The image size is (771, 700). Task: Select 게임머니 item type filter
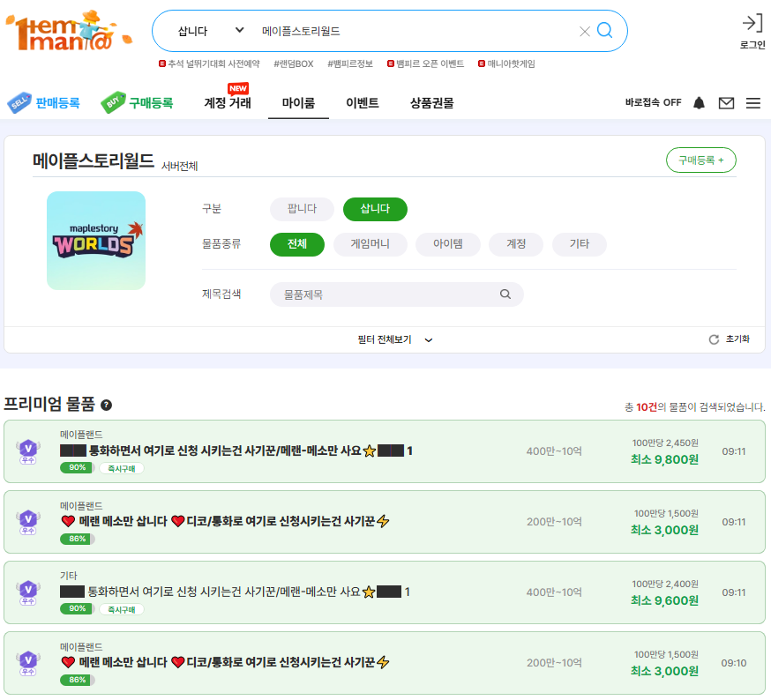tap(371, 244)
